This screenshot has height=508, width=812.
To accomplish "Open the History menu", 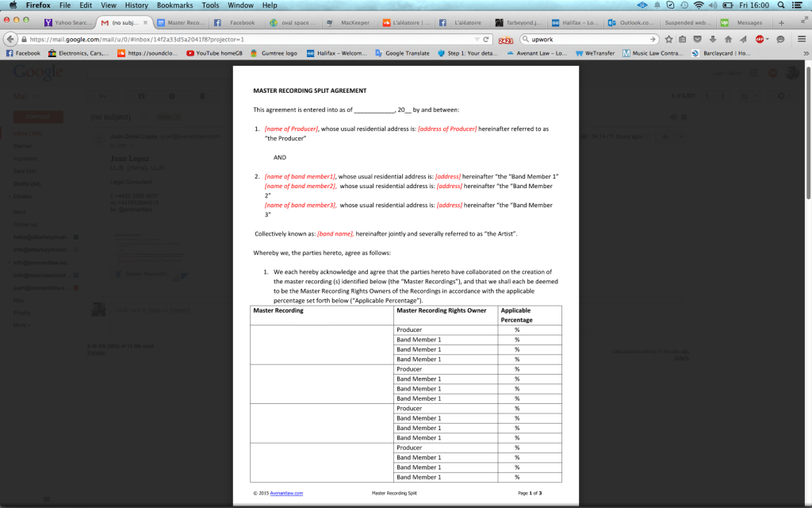I will coord(136,6).
